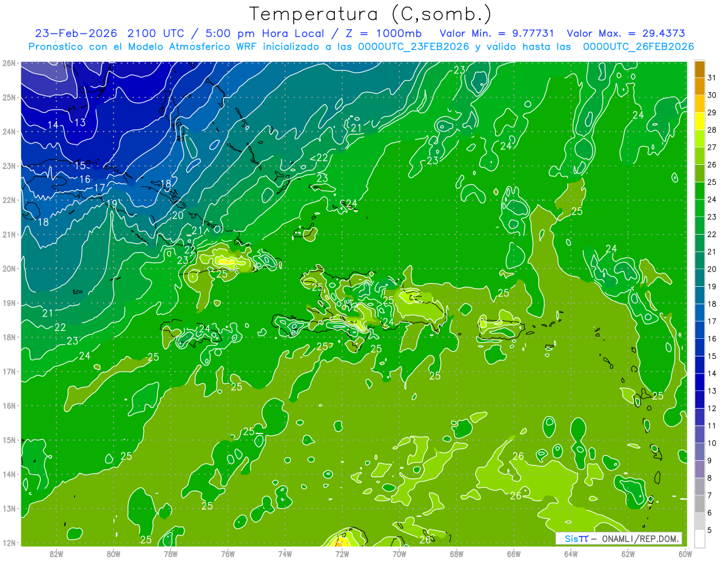Click the gray swatch between 6 and 7

click(699, 504)
